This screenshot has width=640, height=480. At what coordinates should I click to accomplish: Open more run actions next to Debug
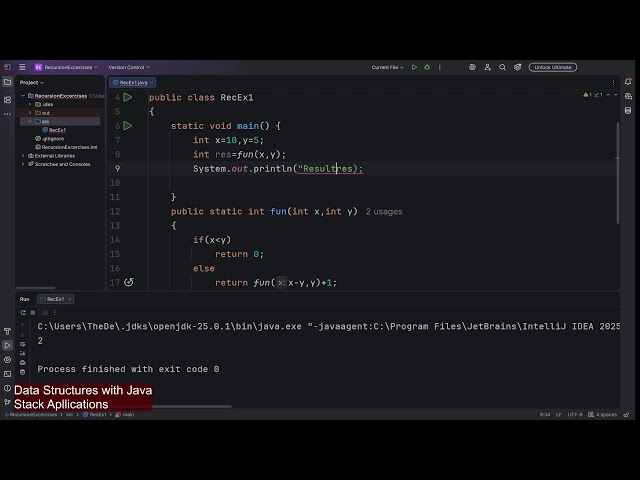[440, 67]
